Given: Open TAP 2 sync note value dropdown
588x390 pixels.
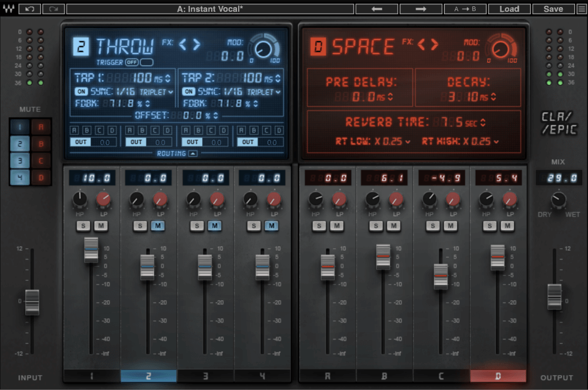Looking at the screenshot, I should pos(263,92).
